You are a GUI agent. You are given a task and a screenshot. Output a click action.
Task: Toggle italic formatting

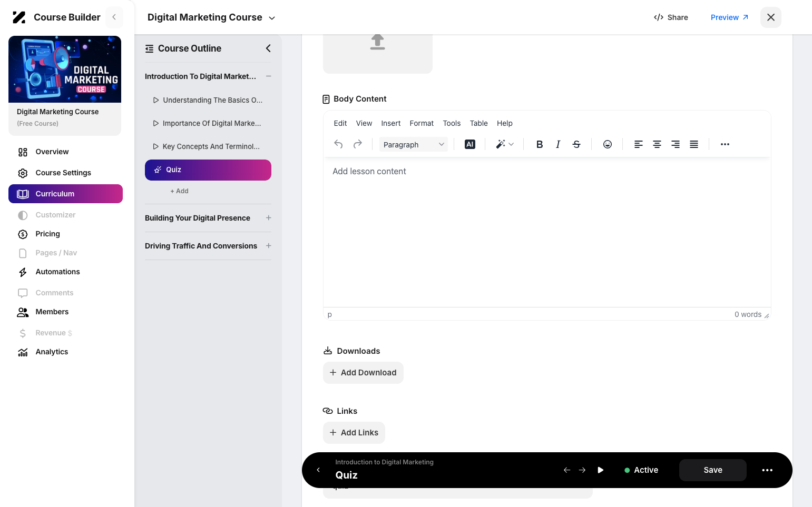[558, 144]
